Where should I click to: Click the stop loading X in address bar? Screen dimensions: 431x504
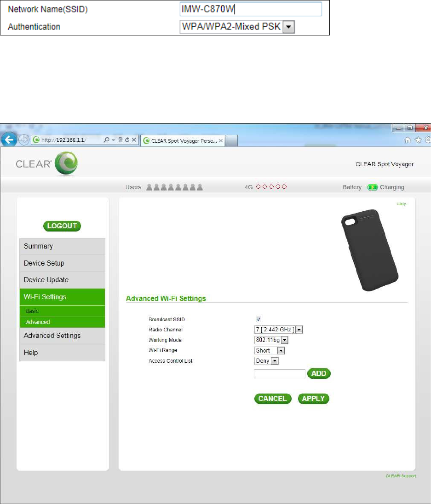coord(134,140)
